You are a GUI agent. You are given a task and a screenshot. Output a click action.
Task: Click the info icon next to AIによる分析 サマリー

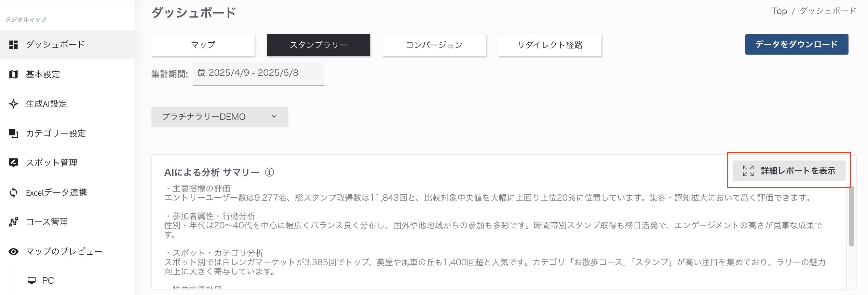pos(269,172)
